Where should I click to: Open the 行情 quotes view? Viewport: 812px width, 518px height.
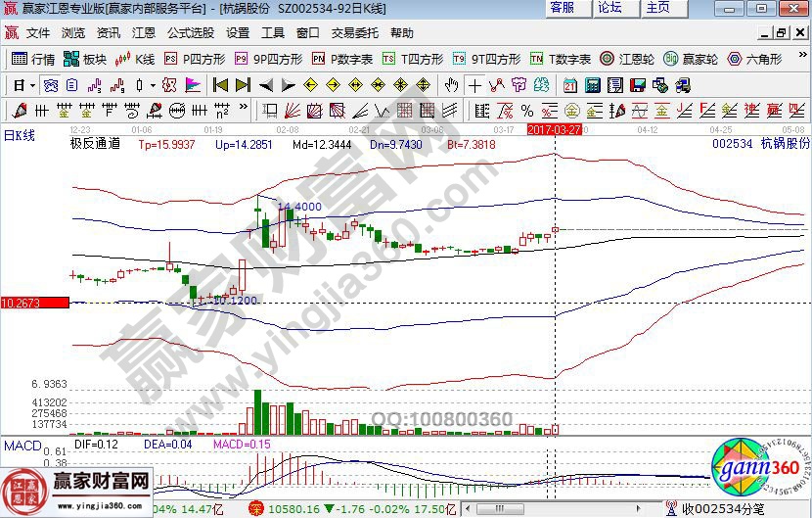point(33,59)
